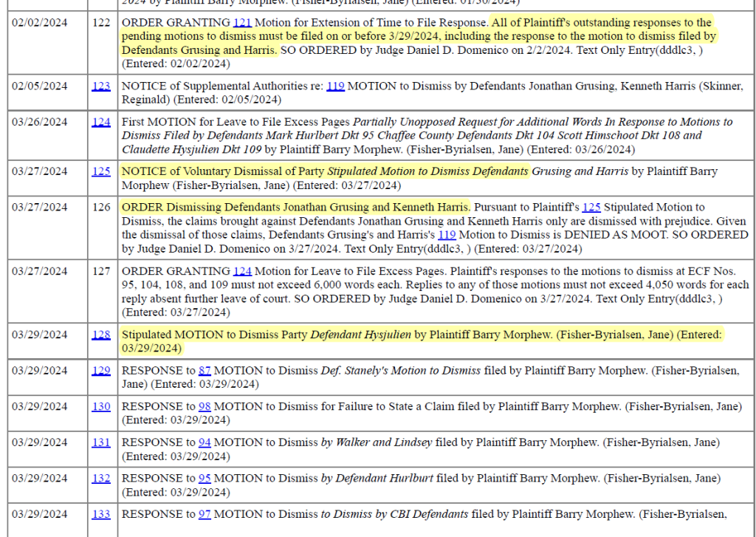Open docket entry number 132
Image resolution: width=756 pixels, height=537 pixels.
point(101,478)
